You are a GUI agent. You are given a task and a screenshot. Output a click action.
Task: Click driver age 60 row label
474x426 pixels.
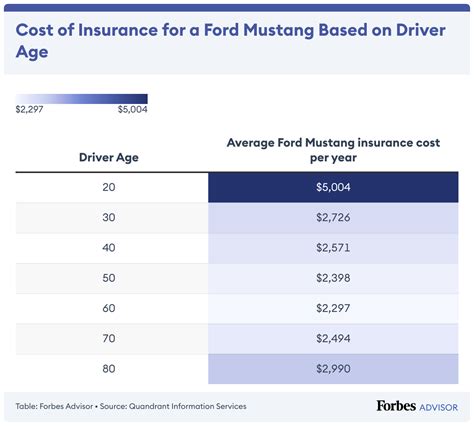click(x=109, y=308)
